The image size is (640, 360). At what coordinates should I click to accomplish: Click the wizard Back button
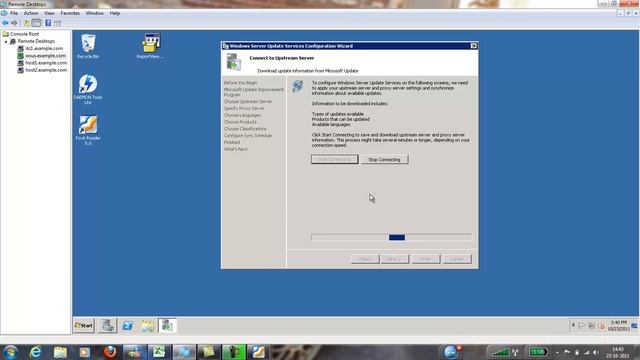[365, 259]
